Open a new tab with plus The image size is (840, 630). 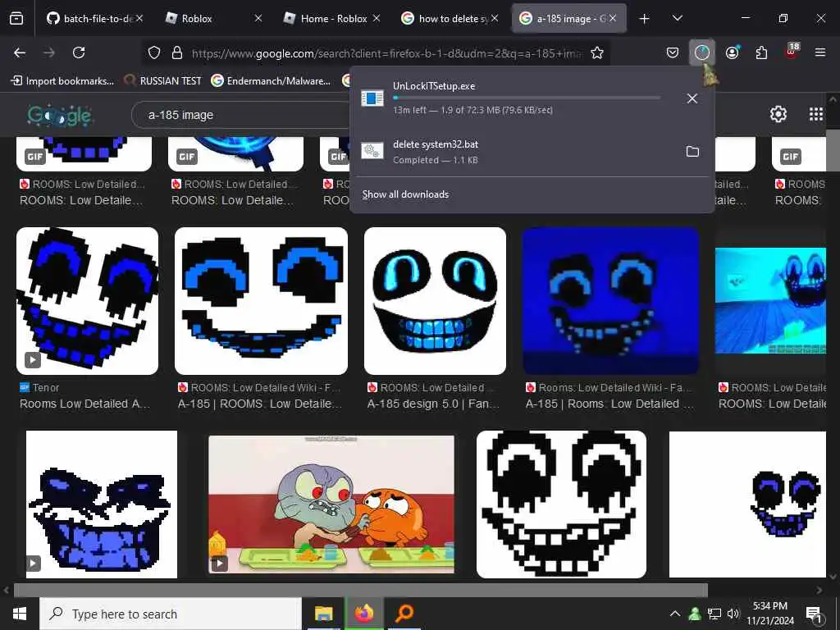coord(645,19)
